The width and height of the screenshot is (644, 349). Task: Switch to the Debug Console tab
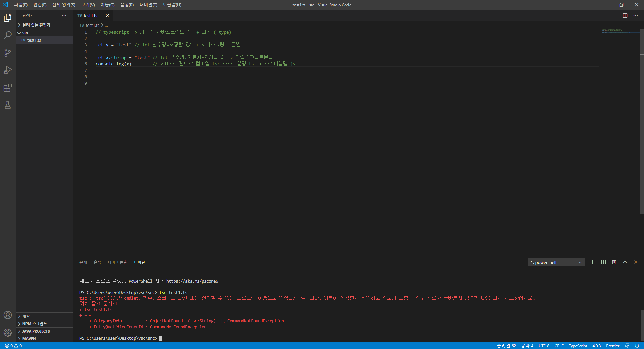point(117,262)
